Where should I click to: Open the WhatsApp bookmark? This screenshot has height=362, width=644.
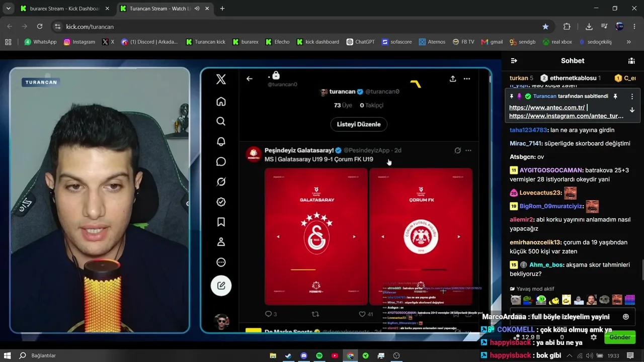tap(41, 42)
